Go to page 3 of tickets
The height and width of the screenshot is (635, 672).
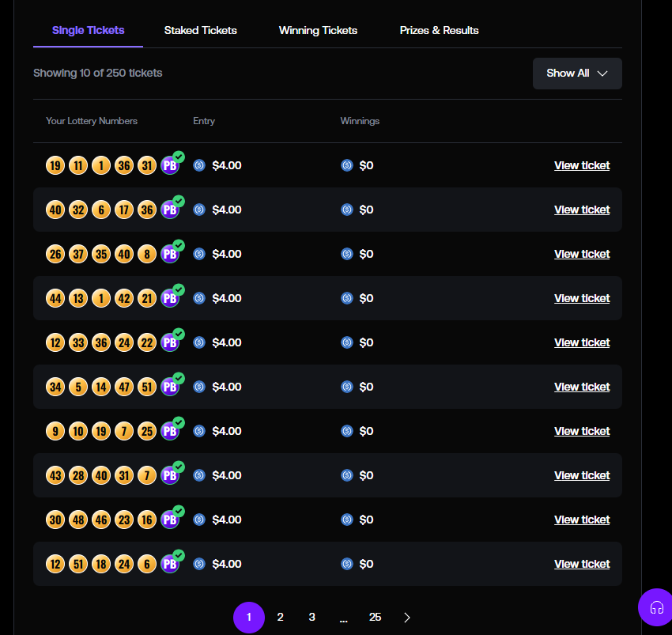[312, 617]
